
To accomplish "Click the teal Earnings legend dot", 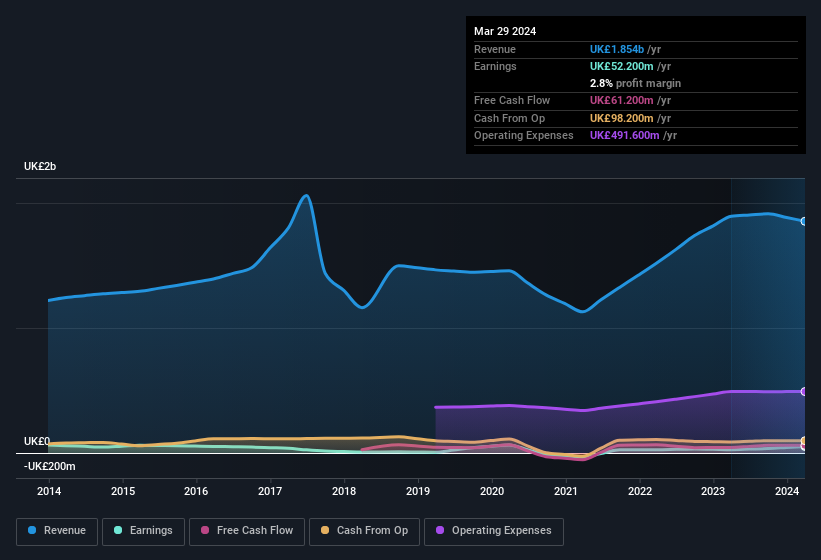I will 118,531.
